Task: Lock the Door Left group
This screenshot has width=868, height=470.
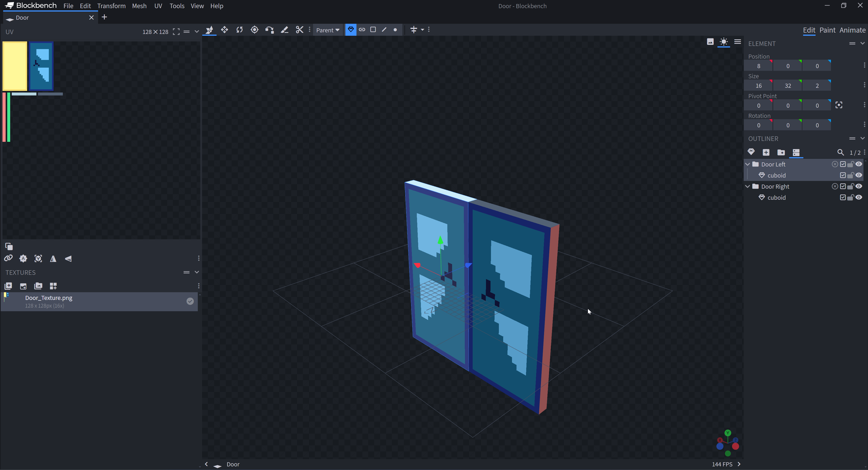Action: tap(851, 164)
